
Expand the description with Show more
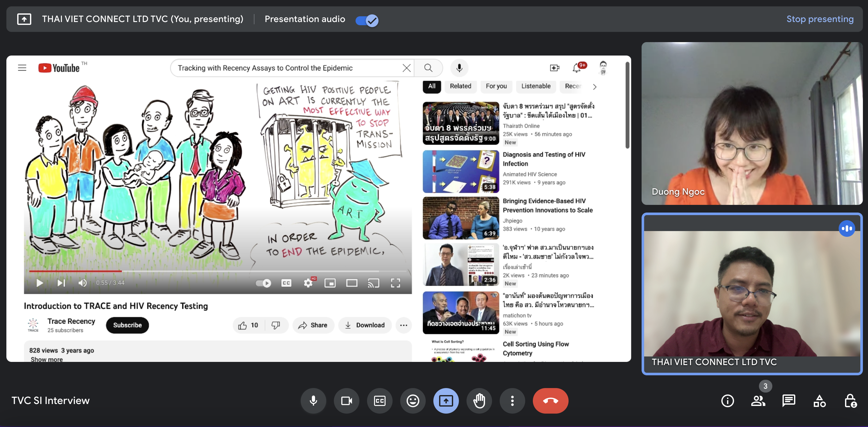pos(47,359)
